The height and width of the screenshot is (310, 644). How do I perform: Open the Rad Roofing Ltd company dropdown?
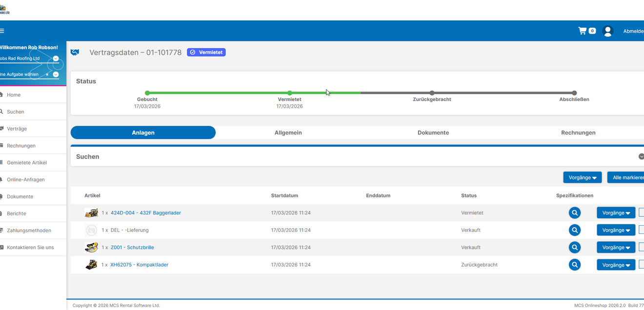pos(56,58)
